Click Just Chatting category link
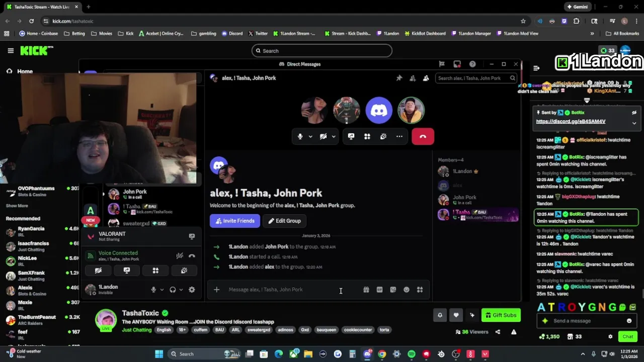 pos(136,330)
